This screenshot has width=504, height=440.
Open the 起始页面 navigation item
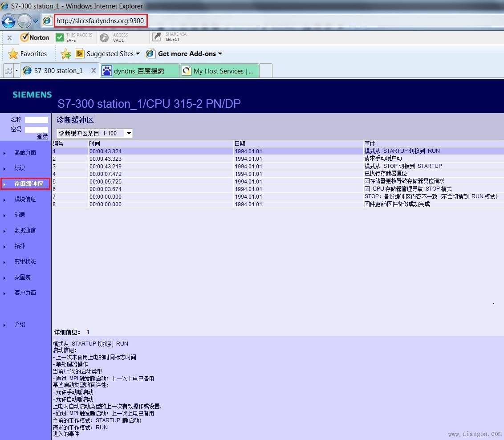pyautogui.click(x=25, y=153)
